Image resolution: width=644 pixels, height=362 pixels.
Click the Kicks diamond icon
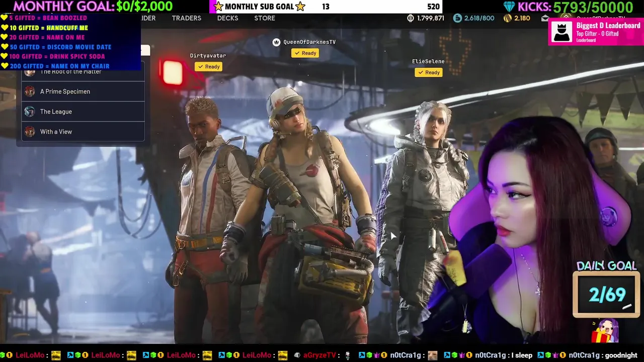(509, 7)
